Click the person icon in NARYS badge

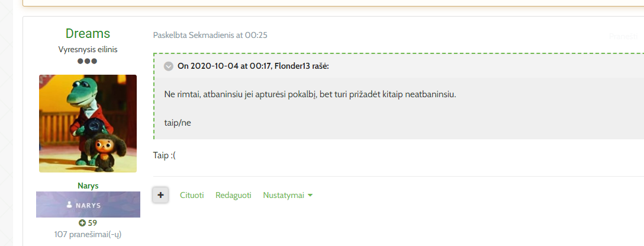coord(69,205)
